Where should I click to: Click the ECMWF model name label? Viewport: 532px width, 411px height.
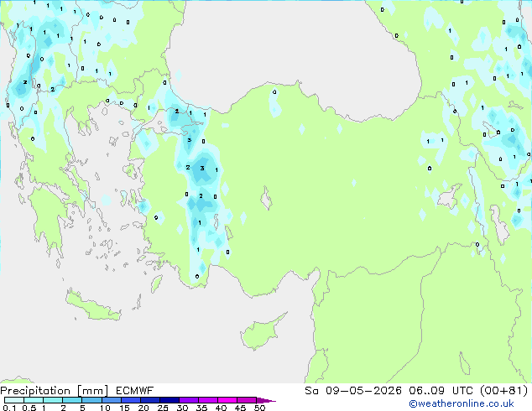coord(135,391)
